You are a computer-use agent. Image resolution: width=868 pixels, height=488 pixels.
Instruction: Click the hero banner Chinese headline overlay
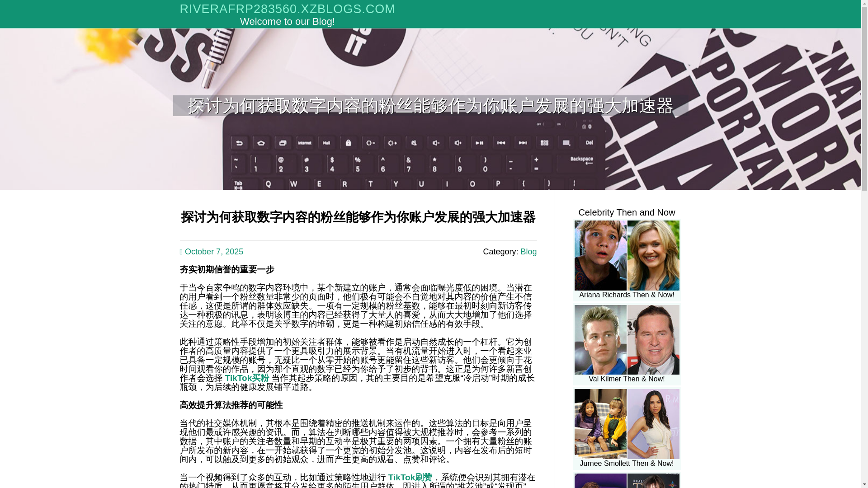(430, 106)
